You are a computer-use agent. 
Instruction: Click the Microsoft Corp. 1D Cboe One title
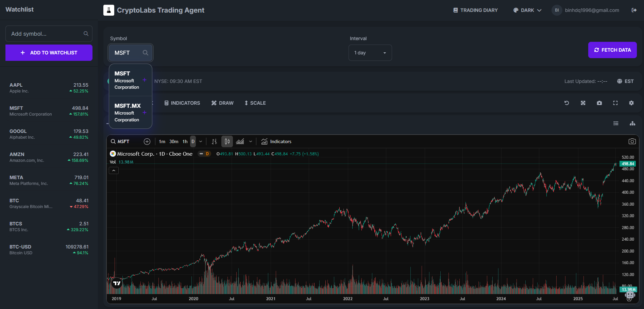point(155,154)
